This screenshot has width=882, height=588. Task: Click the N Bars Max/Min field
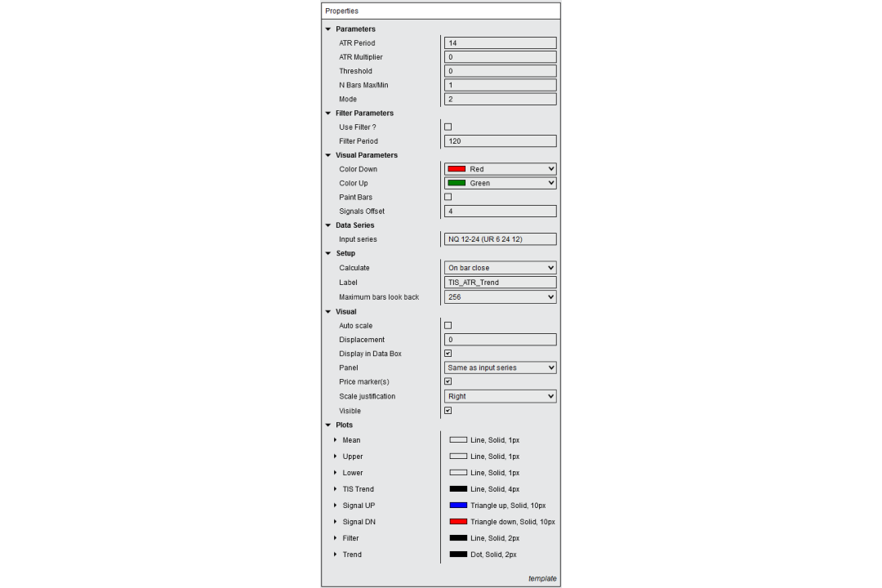(x=500, y=85)
